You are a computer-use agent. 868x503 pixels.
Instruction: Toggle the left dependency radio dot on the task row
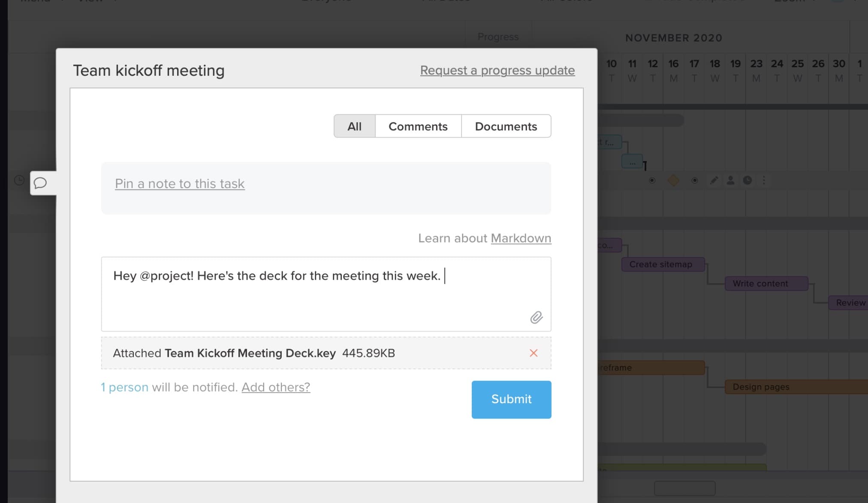coord(652,180)
